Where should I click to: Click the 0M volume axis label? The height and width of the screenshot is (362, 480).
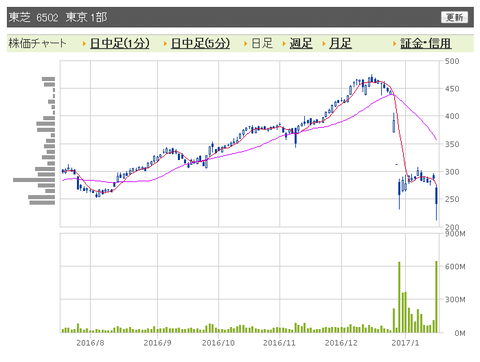pos(459,333)
